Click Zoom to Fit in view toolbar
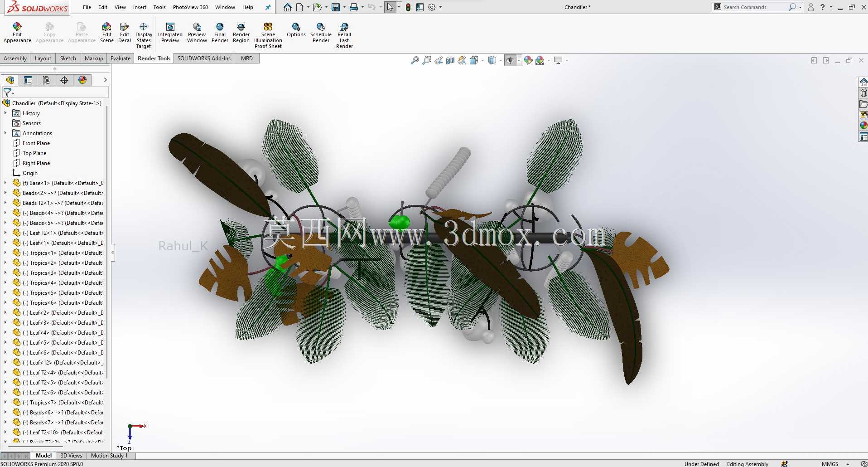Screen dimensions: 868x467 (415, 60)
